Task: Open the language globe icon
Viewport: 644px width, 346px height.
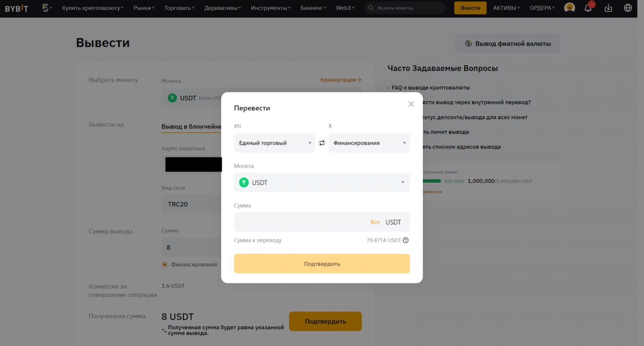Action: (x=627, y=8)
